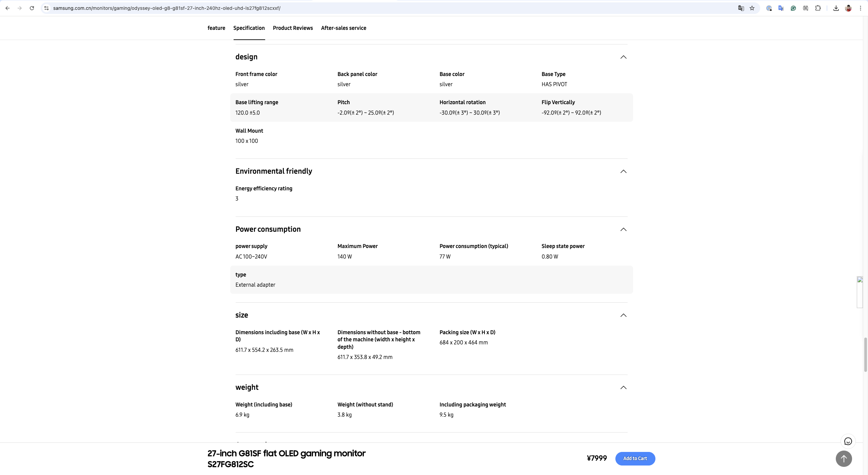The height and width of the screenshot is (475, 868).
Task: Go to the feature tab
Action: pos(216,28)
